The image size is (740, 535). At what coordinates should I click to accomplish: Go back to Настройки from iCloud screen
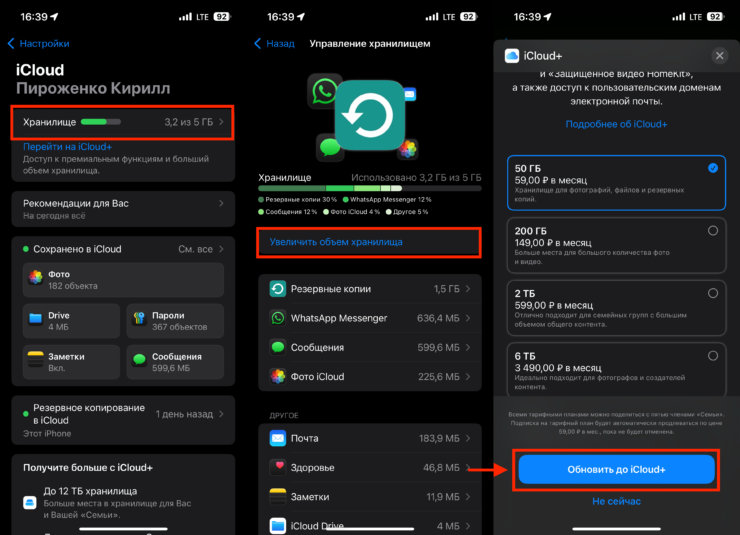click(39, 43)
